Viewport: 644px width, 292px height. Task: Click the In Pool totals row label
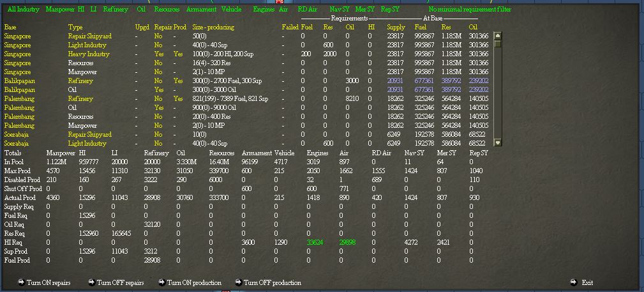click(x=13, y=162)
